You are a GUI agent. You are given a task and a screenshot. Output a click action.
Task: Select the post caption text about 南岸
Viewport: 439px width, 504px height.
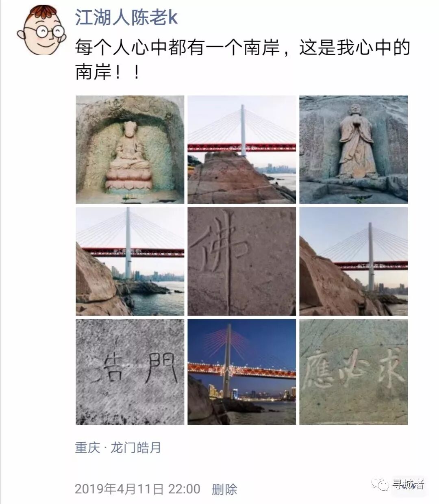click(243, 60)
